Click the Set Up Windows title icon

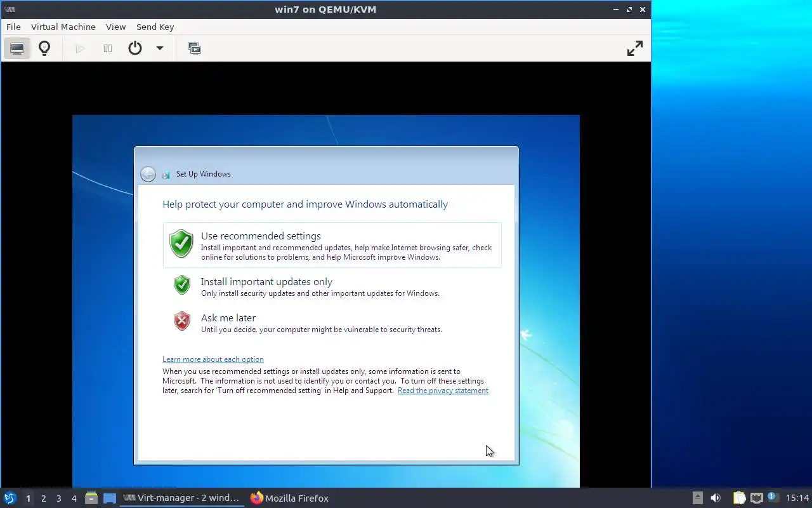pyautogui.click(x=166, y=175)
